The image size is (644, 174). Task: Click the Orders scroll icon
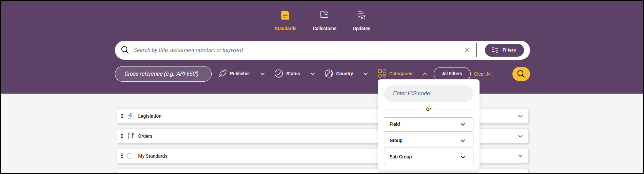[x=131, y=136]
